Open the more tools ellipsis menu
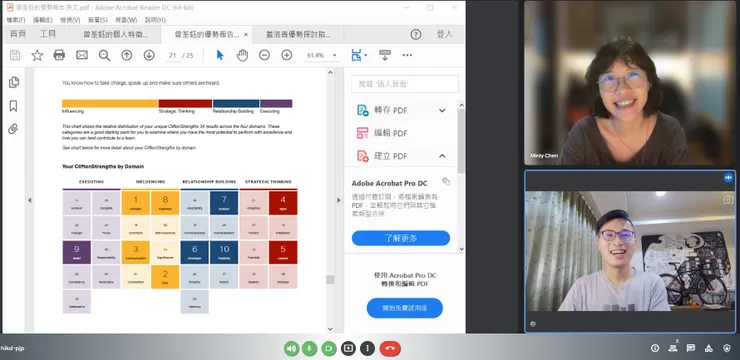Screen dimensions: 740x360 [x=407, y=55]
